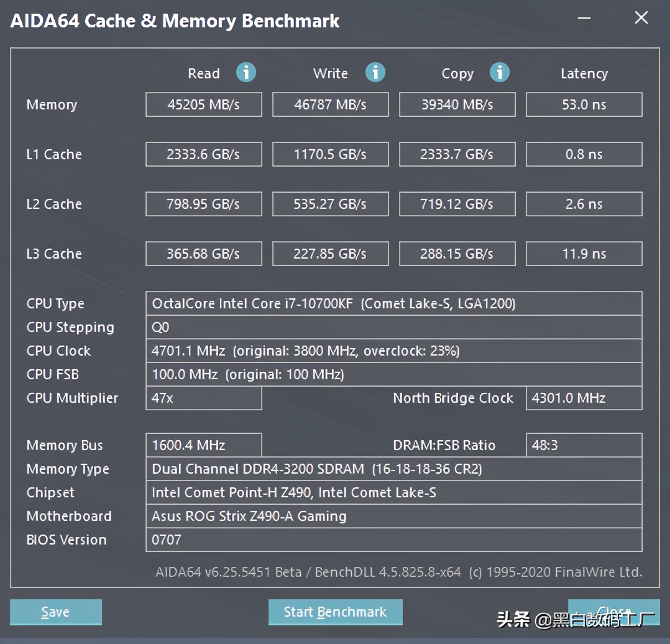Click L3 Cache Latency 11.9 ns
This screenshot has width=670, height=644.
click(584, 254)
